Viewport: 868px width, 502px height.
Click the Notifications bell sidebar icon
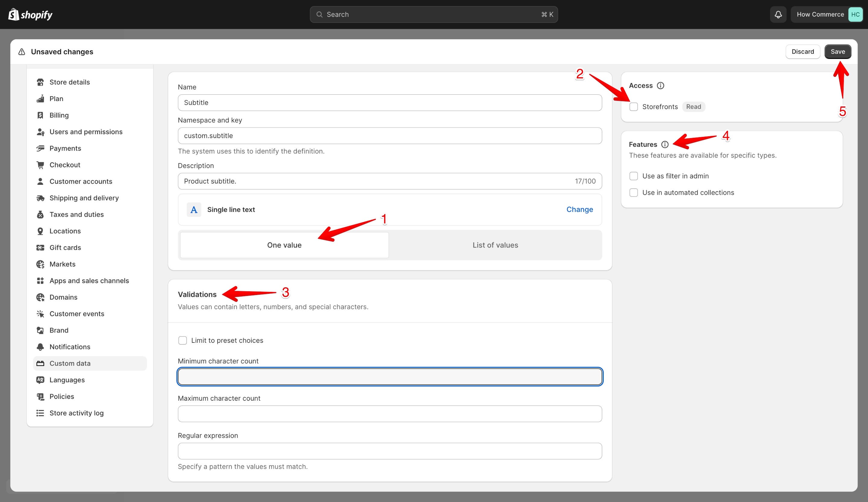tap(40, 347)
